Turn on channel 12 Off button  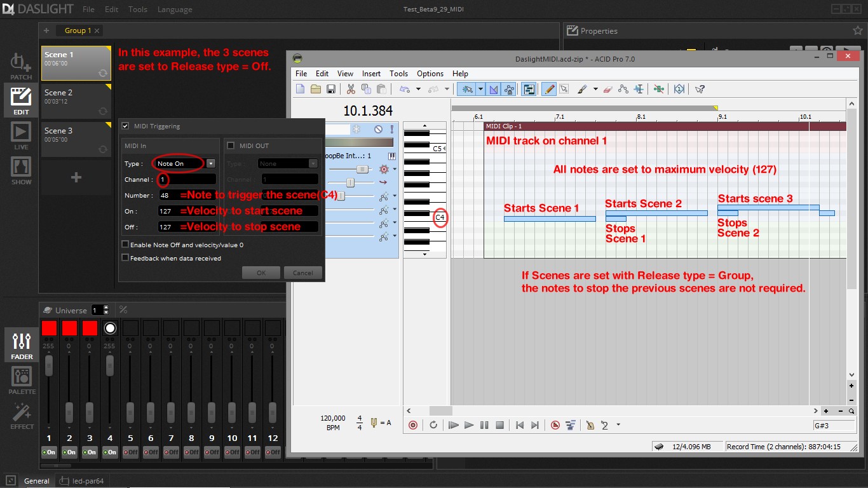point(273,452)
